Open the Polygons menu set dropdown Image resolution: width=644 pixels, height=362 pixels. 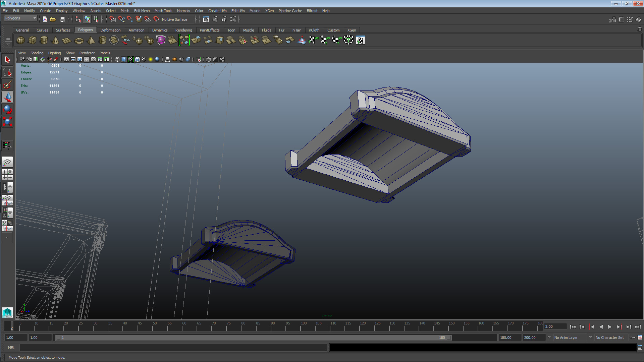point(20,18)
